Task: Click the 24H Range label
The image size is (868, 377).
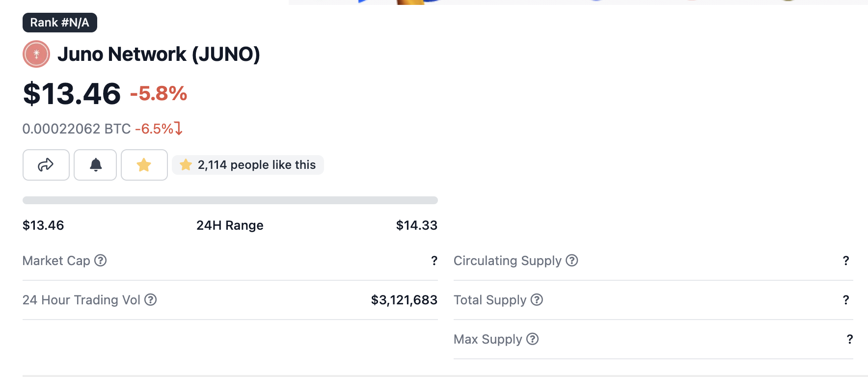Action: tap(230, 225)
